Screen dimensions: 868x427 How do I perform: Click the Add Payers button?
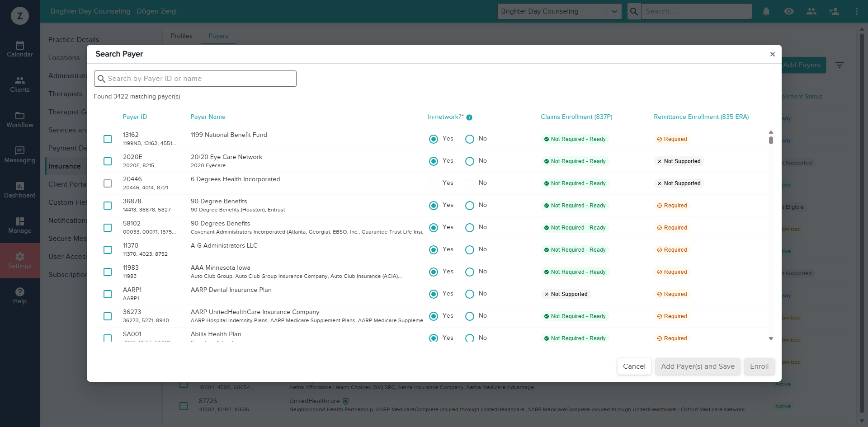[803, 65]
